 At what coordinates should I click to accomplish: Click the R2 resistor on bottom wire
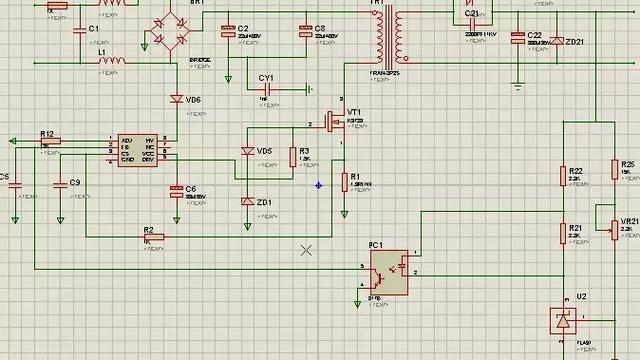click(154, 237)
